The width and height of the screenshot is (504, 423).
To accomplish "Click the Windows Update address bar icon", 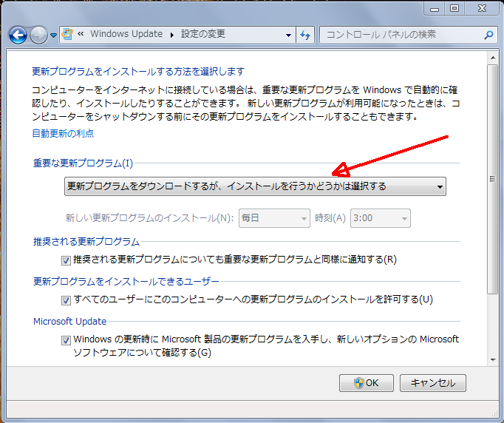I will (x=67, y=34).
